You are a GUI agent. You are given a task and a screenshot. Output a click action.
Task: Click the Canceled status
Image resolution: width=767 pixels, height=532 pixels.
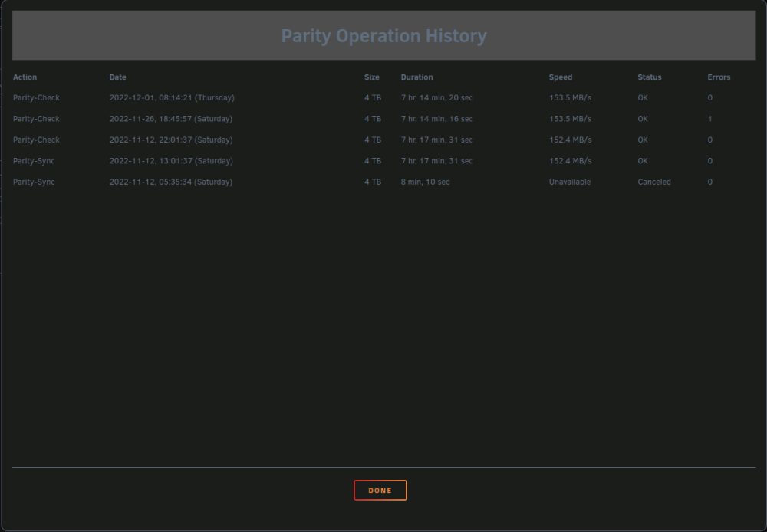(x=654, y=182)
